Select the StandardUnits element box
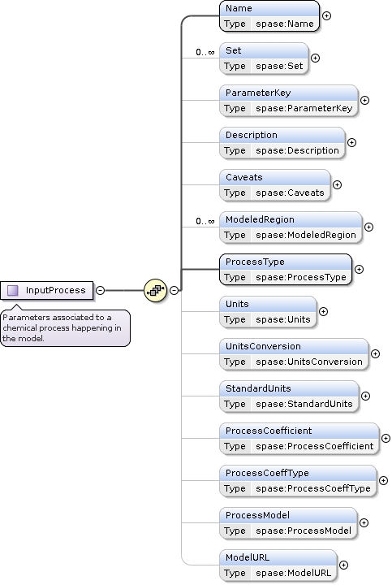Viewport: 392px width, 585px height. 289,396
